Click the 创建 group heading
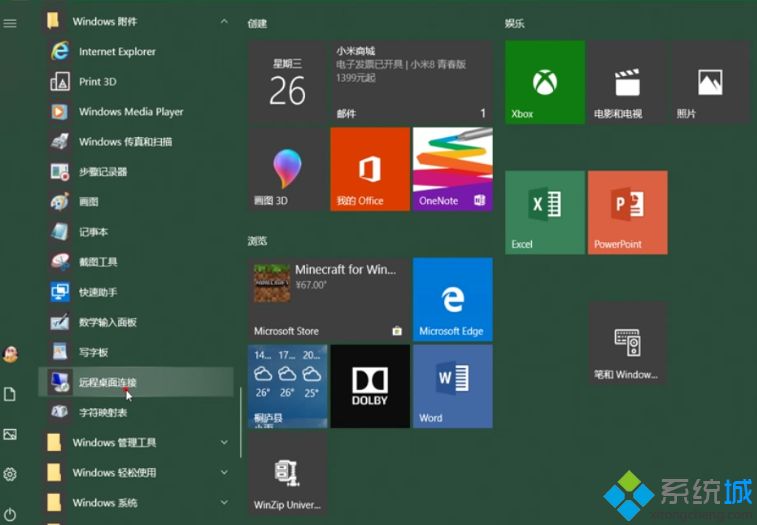Viewport: 757px width, 525px height. (257, 23)
